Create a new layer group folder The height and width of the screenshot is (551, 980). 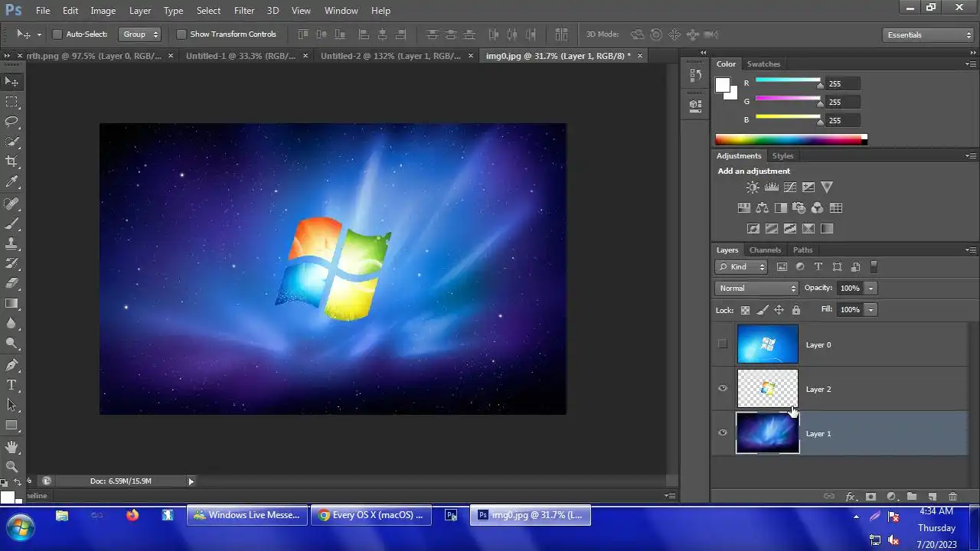click(912, 497)
